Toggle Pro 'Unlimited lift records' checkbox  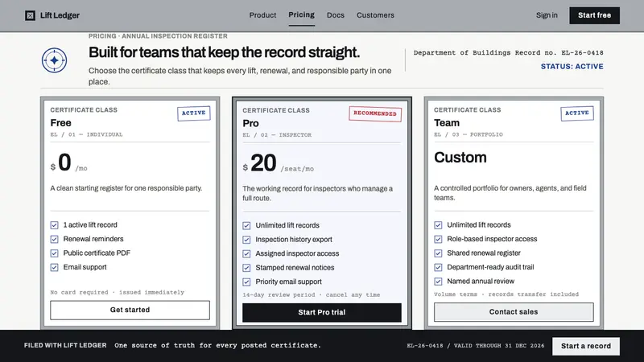tap(246, 226)
